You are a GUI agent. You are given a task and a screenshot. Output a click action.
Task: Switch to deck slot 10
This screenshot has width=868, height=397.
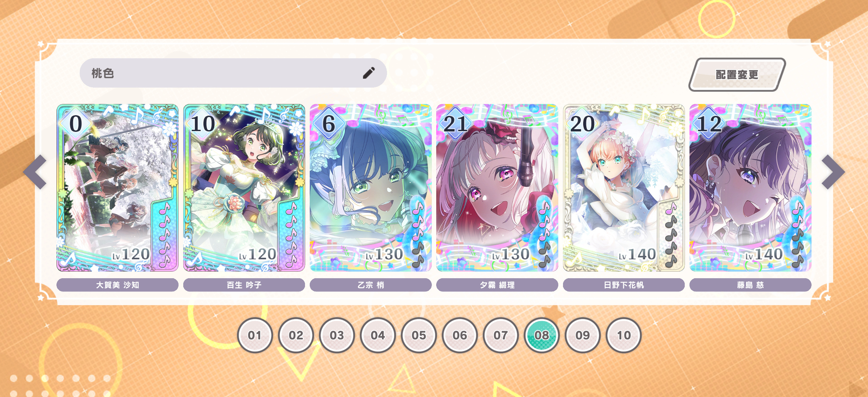point(624,335)
